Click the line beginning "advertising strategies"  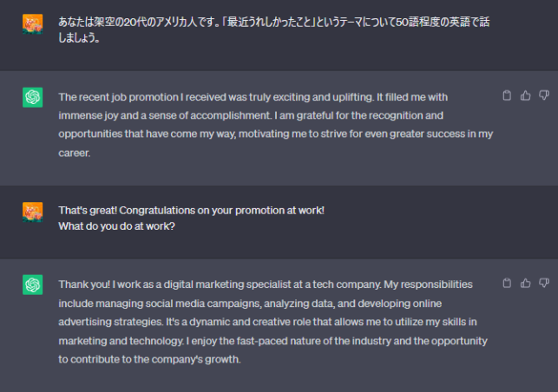[x=267, y=322]
